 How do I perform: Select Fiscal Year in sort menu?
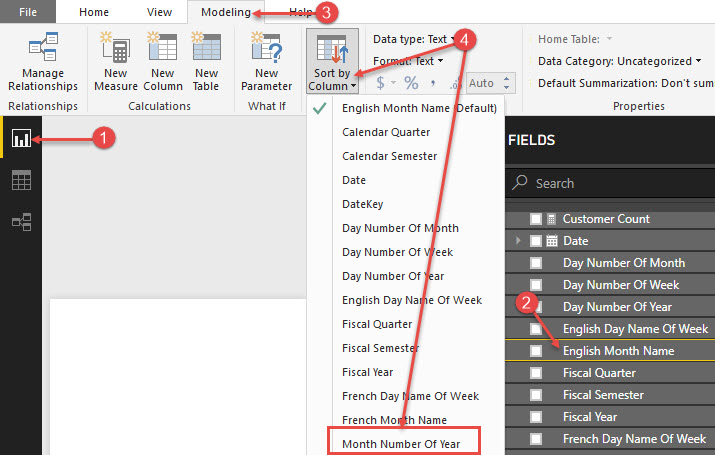point(406,372)
